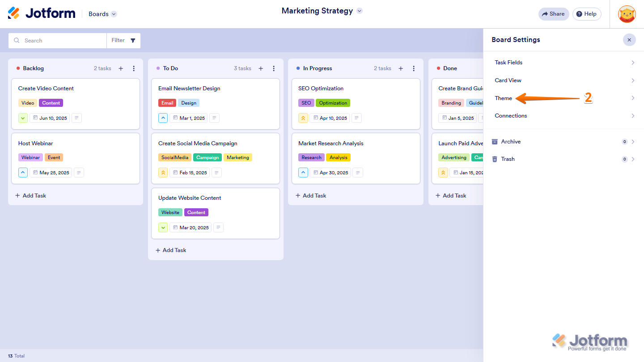
Task: Click the Apr 30, 2025 due date
Action: point(330,173)
